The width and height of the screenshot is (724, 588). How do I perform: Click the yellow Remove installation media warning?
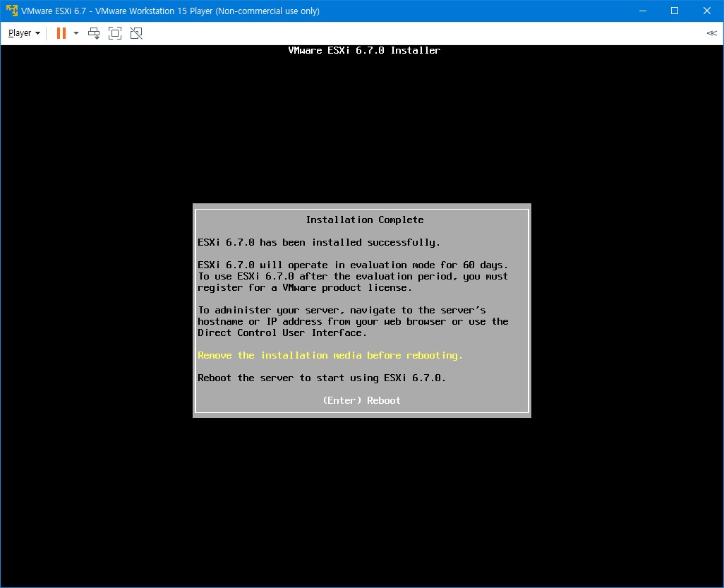click(x=330, y=355)
